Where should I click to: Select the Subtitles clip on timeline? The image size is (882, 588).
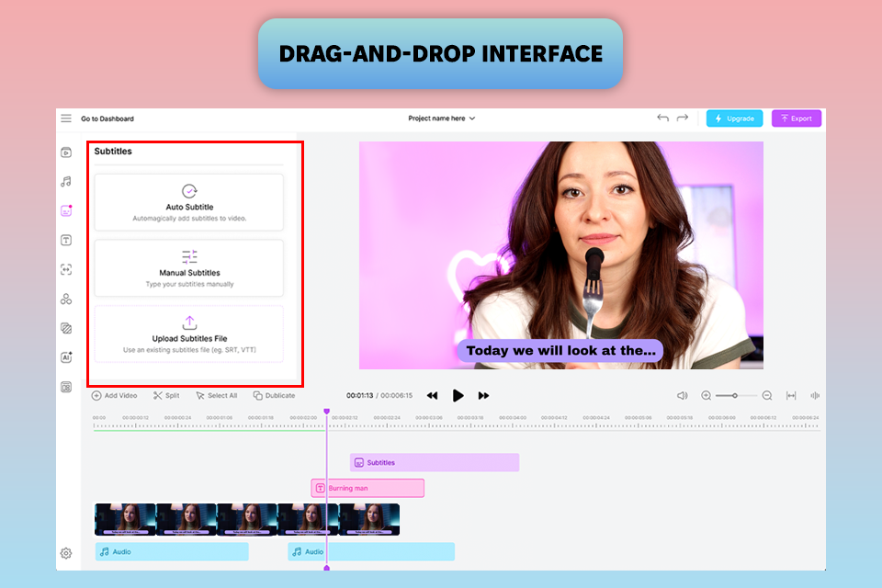[x=435, y=462]
